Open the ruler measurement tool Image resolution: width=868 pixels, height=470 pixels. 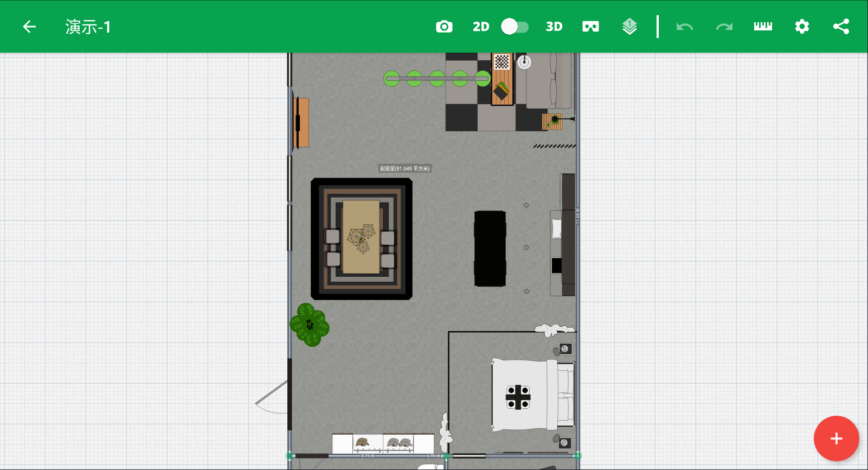coord(763,27)
